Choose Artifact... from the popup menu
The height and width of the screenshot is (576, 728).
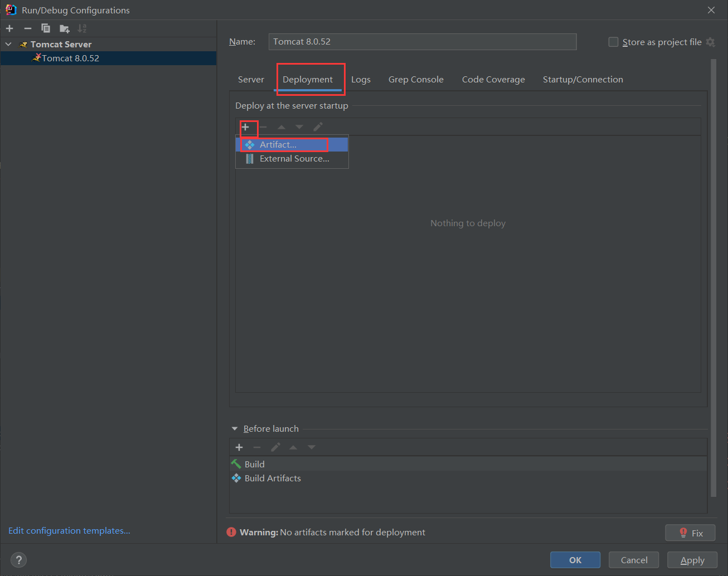click(x=278, y=145)
